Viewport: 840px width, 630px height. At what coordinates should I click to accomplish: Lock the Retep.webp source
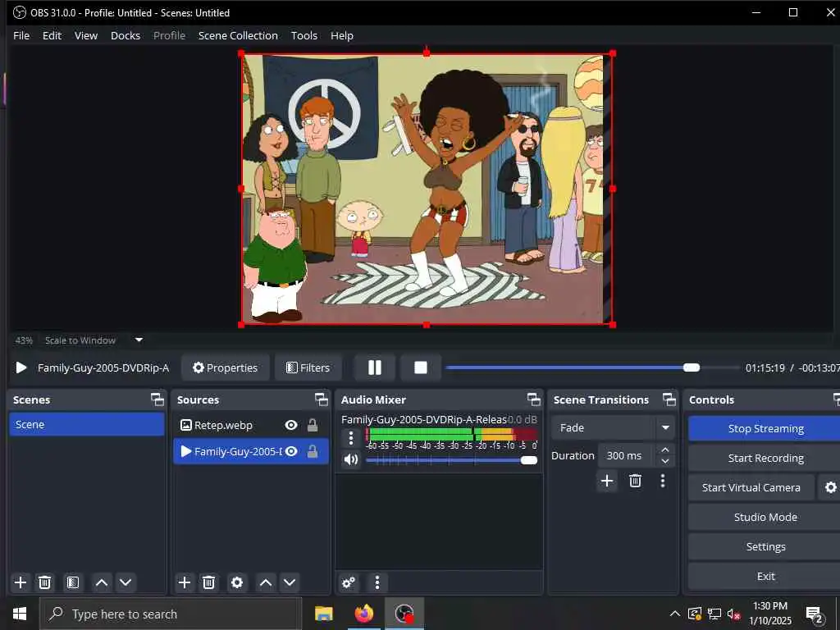click(313, 426)
